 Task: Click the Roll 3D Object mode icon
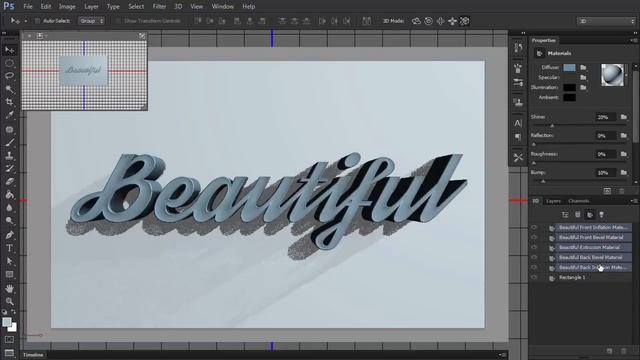click(428, 21)
